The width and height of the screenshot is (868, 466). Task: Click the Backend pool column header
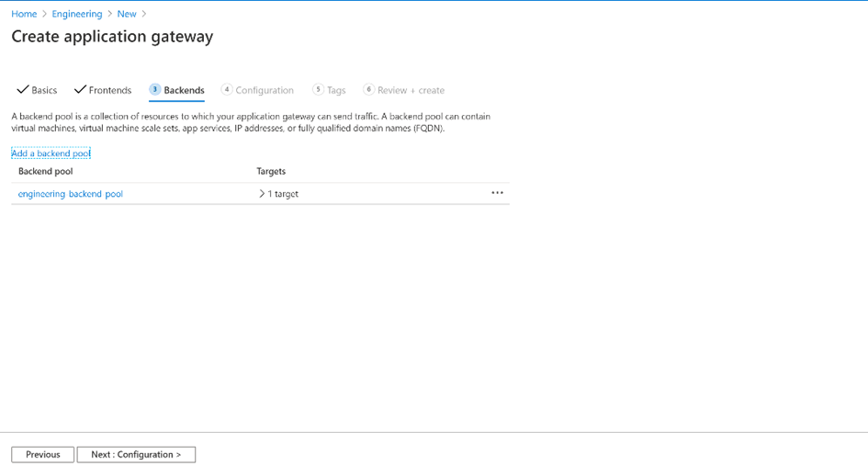[x=46, y=171]
